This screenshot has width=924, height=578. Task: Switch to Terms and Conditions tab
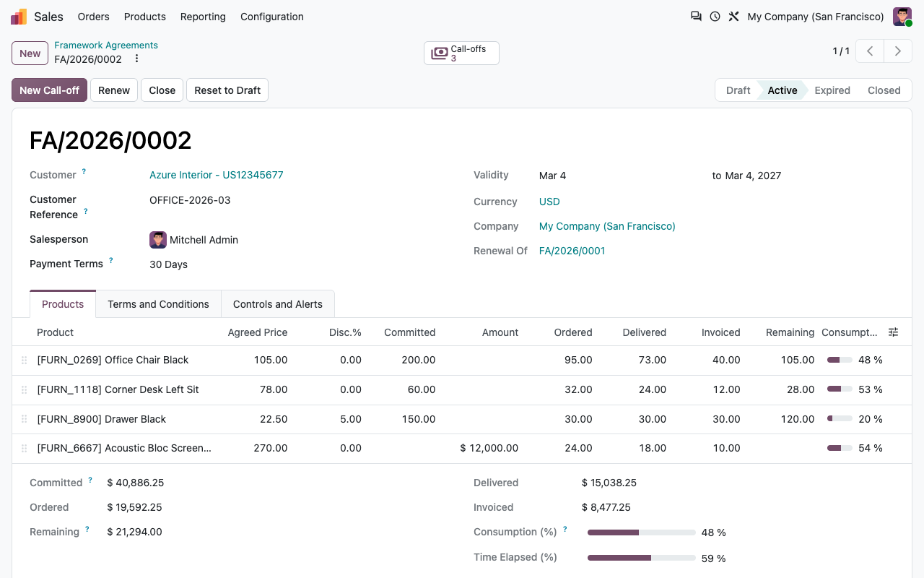pos(158,304)
